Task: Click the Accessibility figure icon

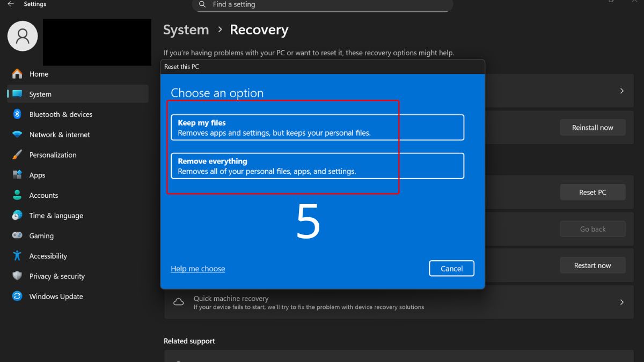Action: click(17, 256)
